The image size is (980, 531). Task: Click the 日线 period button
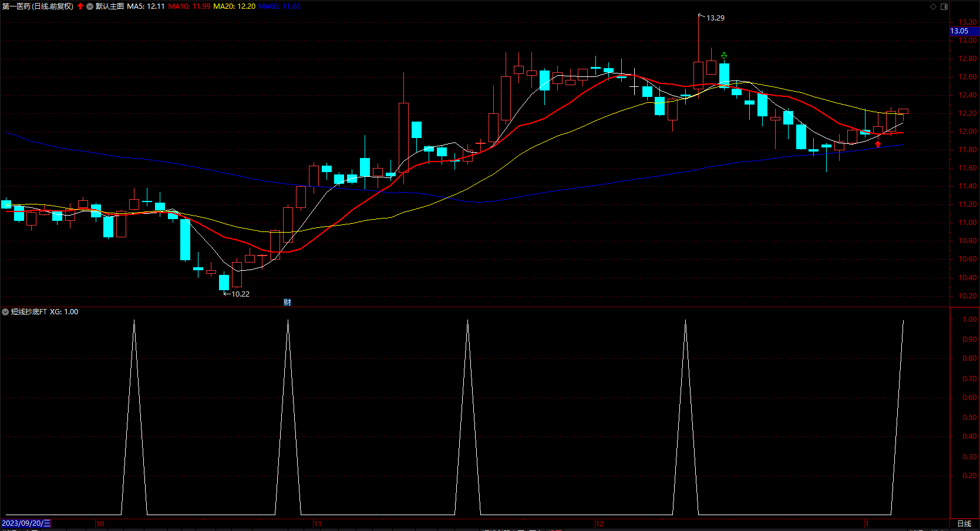point(964,523)
